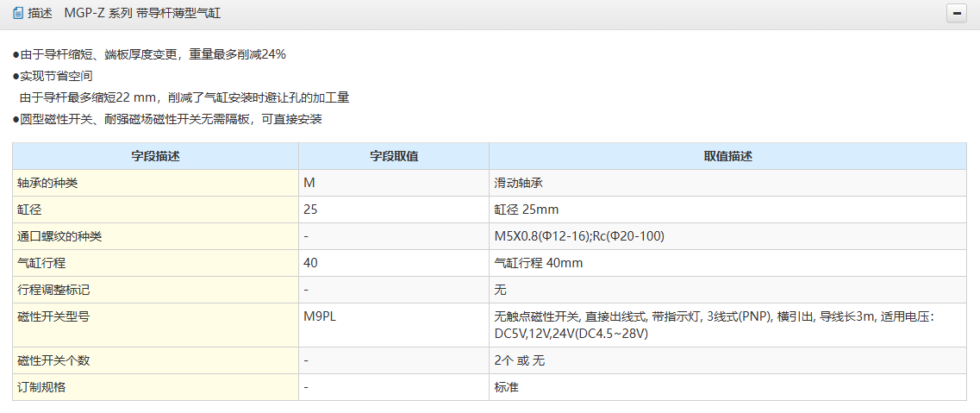Click the 字段描述 column header
The height and width of the screenshot is (413, 980).
click(155, 157)
